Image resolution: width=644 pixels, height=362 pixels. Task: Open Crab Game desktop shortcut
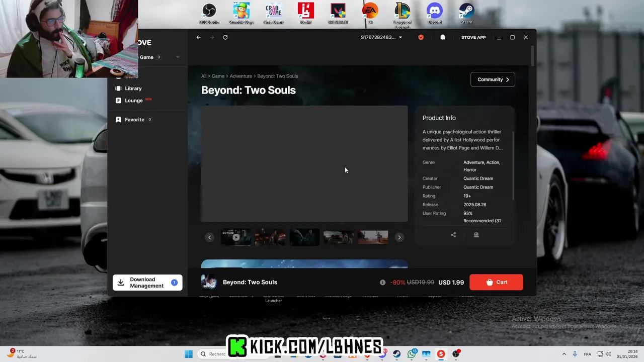[274, 14]
